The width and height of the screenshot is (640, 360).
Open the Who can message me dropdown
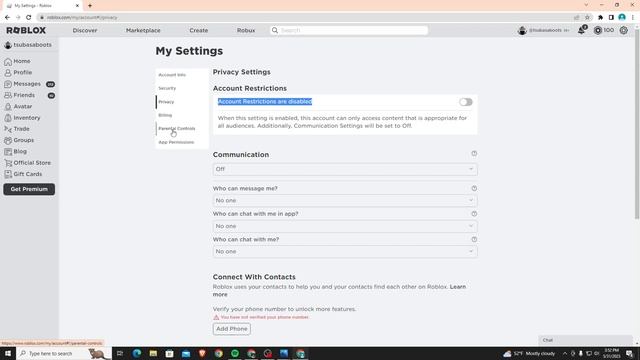pyautogui.click(x=345, y=200)
